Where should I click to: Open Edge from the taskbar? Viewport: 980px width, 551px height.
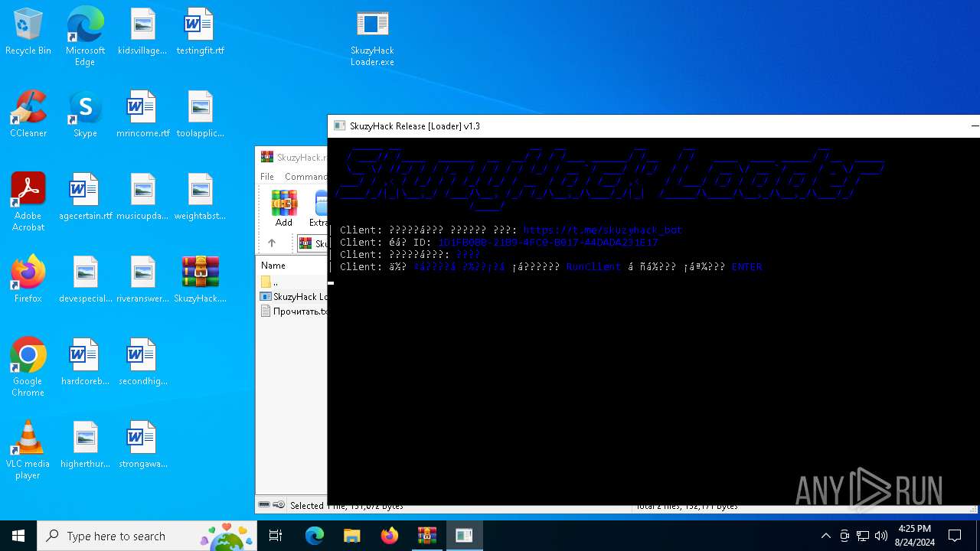pos(315,536)
